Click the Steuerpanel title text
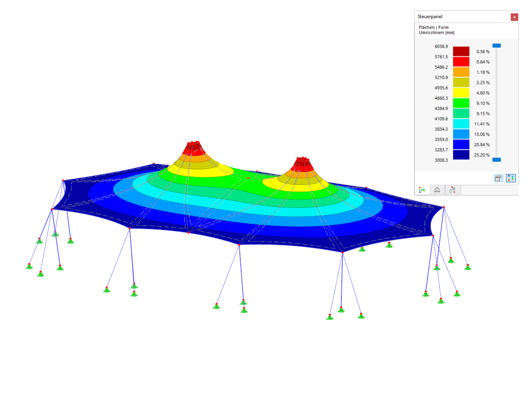Screen dimensions: 532x399 tap(430, 17)
